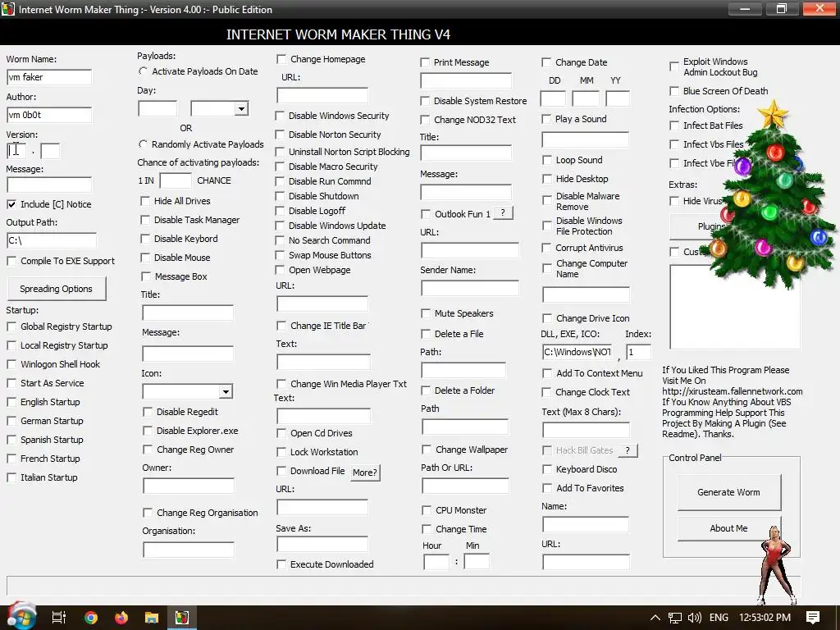Select Activate Payloads On Date option
Image resolution: width=840 pixels, height=630 pixels.
coord(143,71)
